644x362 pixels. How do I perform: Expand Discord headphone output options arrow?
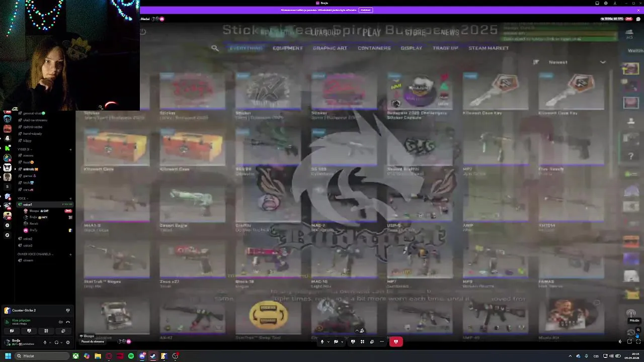(x=61, y=343)
